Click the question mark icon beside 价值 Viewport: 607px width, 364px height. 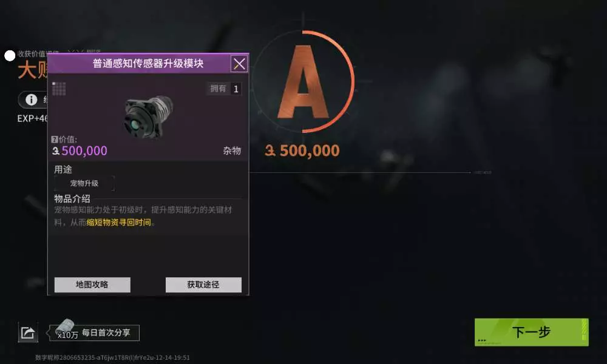click(55, 140)
